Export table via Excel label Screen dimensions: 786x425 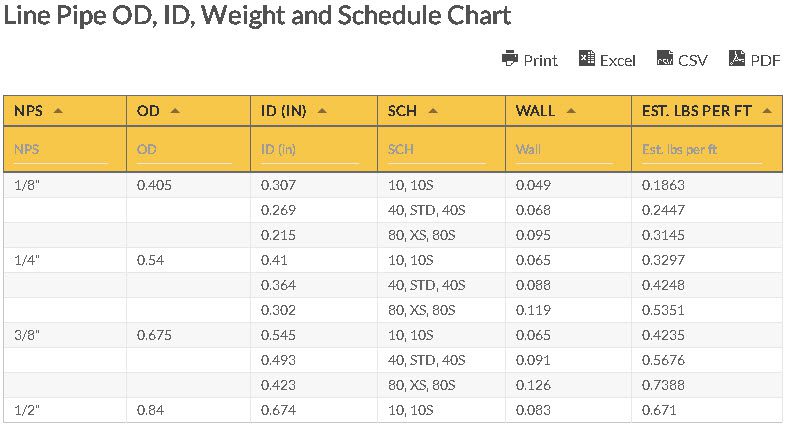(x=617, y=60)
